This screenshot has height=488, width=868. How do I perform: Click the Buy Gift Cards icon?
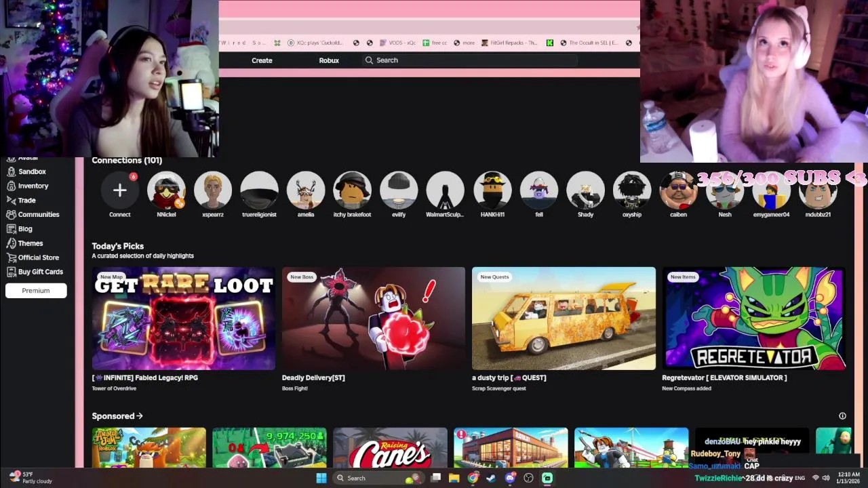11,272
